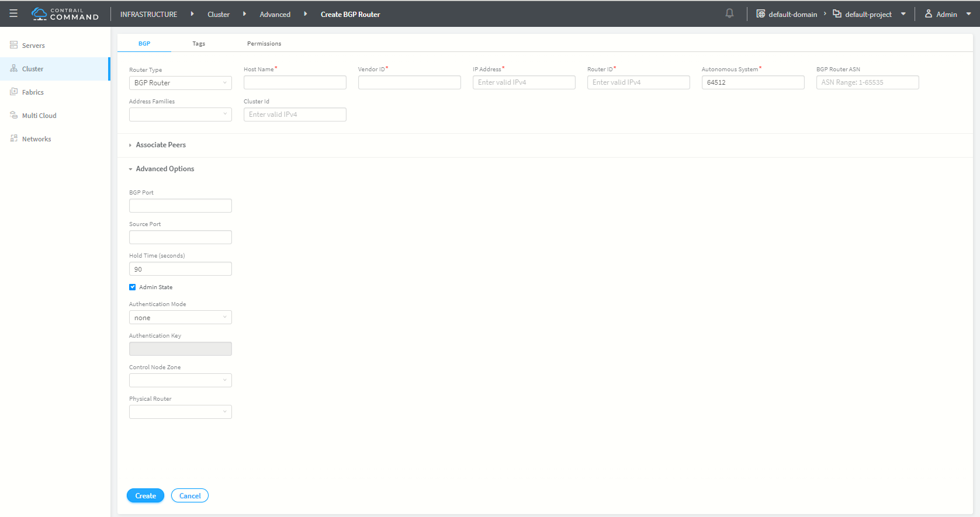Click the Admin user icon

(928, 13)
